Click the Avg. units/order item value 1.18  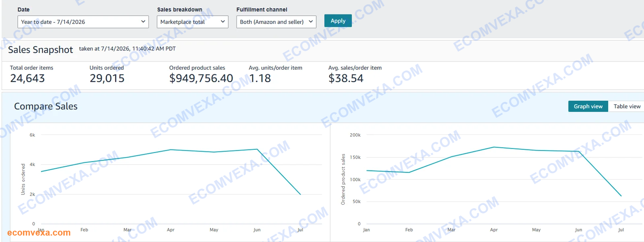point(260,78)
